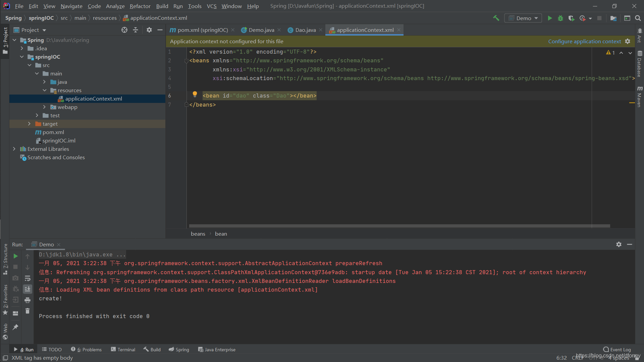644x362 pixels.
Task: Click the Collapse all icon in Project panel
Action: (136, 29)
